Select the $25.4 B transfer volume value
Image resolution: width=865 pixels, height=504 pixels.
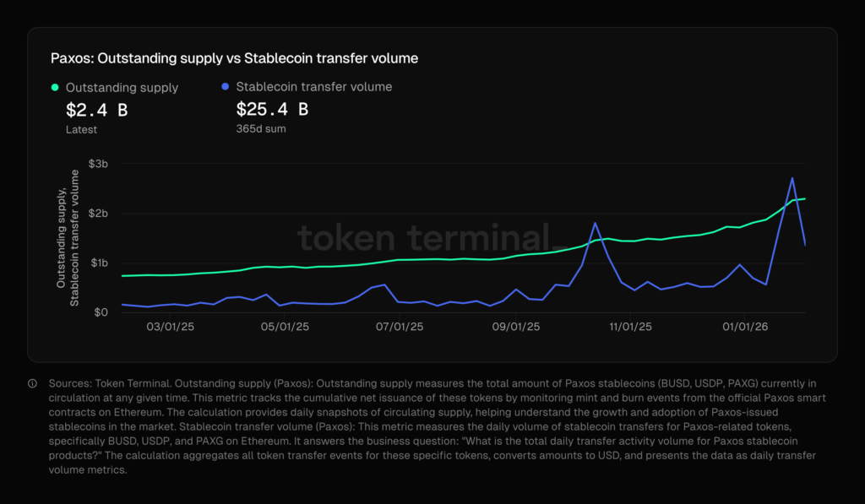(272, 110)
